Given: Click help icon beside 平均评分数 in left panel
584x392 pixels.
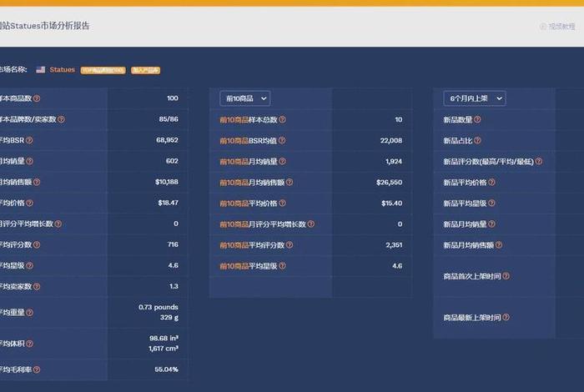Looking at the screenshot, I should [37, 244].
